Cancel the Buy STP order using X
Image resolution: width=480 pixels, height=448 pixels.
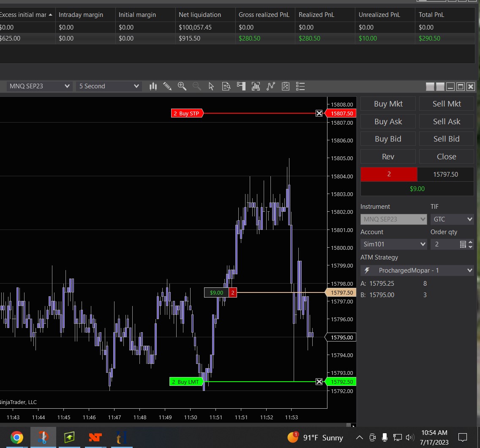point(319,113)
